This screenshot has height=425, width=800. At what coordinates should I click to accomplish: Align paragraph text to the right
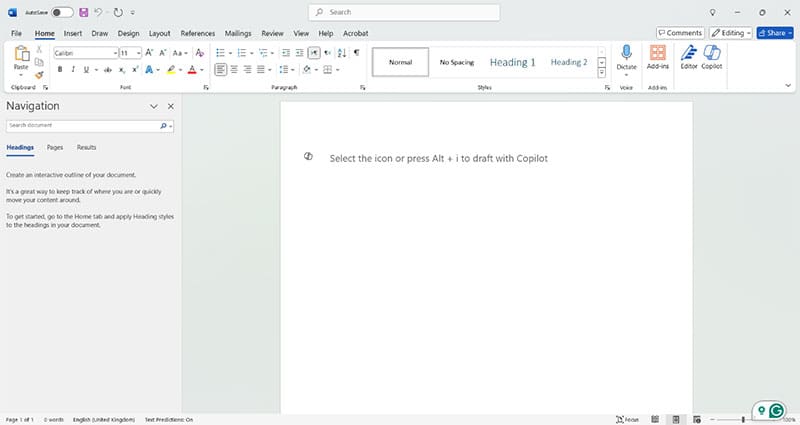pos(247,69)
